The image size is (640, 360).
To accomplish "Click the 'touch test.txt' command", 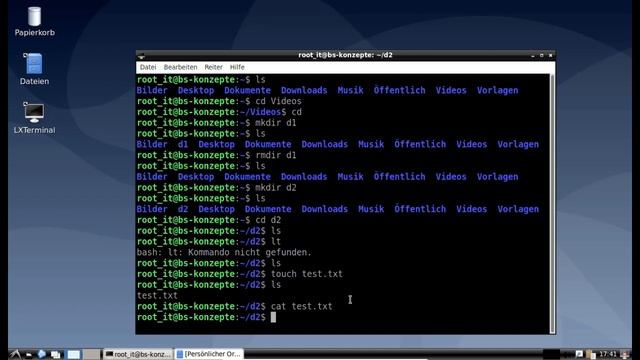I will (x=307, y=274).
